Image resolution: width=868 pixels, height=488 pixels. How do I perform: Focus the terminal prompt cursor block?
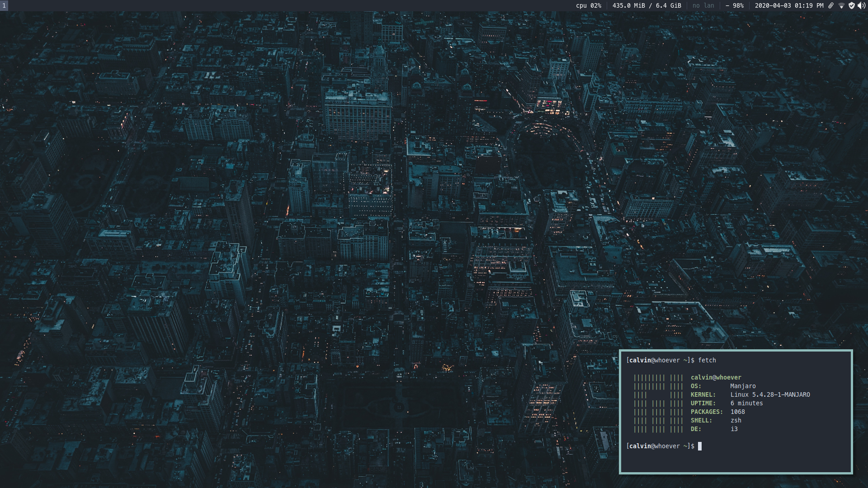pos(700,446)
